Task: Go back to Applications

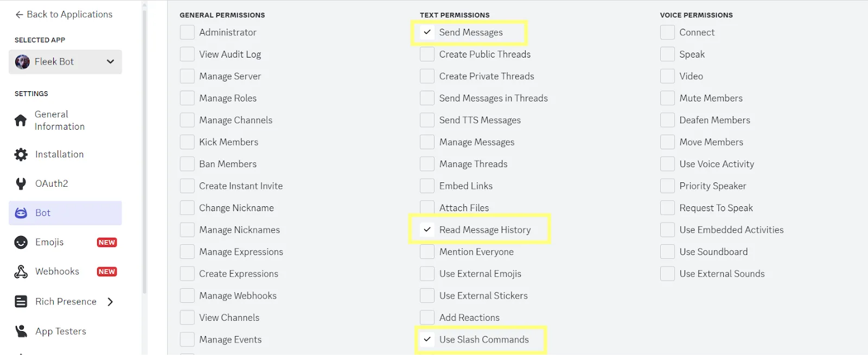Action: coord(64,15)
